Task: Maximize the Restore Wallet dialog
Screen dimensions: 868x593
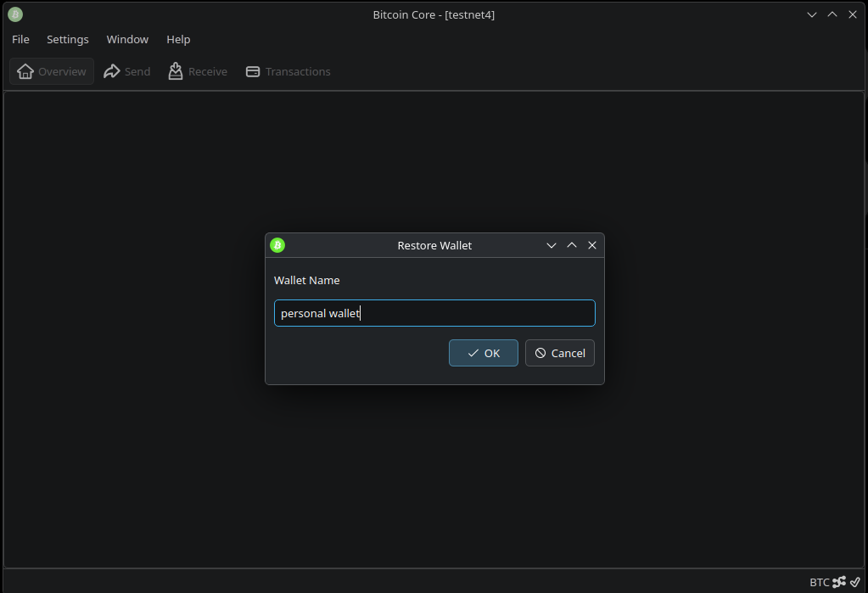Action: tap(572, 245)
